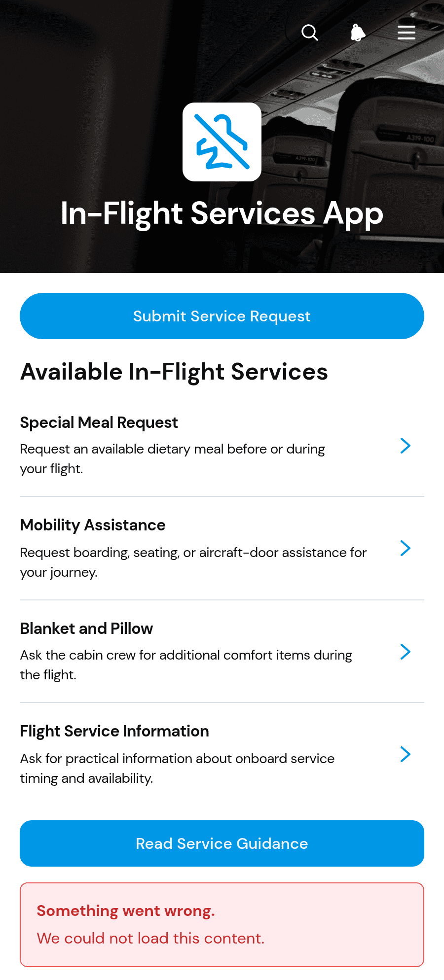Expand Blanket and Pillow chevron
The image size is (444, 980).
pyautogui.click(x=406, y=652)
